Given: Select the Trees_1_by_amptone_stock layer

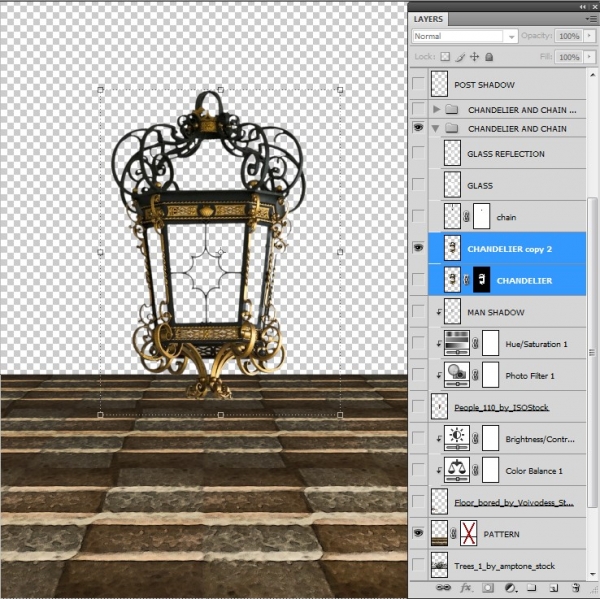Looking at the screenshot, I should click(507, 565).
